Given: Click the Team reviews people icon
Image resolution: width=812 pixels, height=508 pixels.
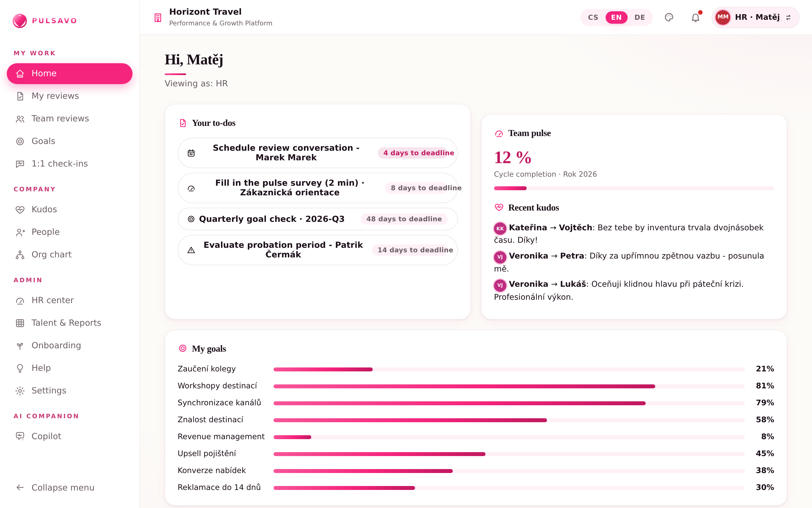Looking at the screenshot, I should click(x=20, y=119).
